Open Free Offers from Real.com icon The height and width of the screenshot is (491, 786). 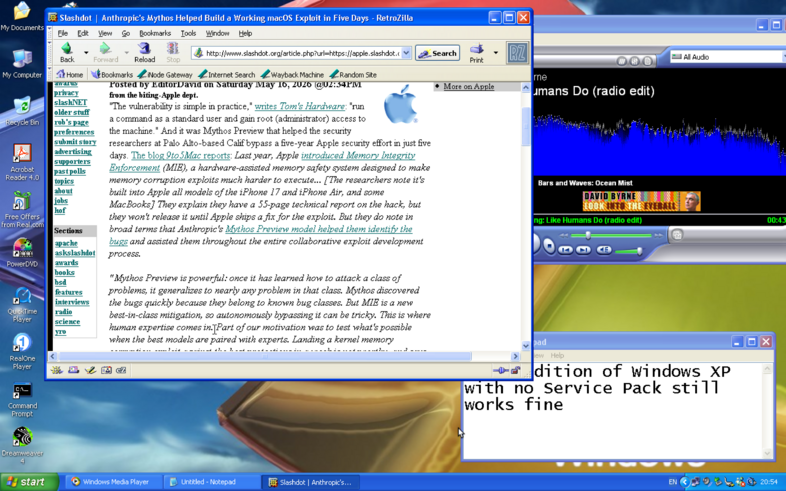[22, 209]
